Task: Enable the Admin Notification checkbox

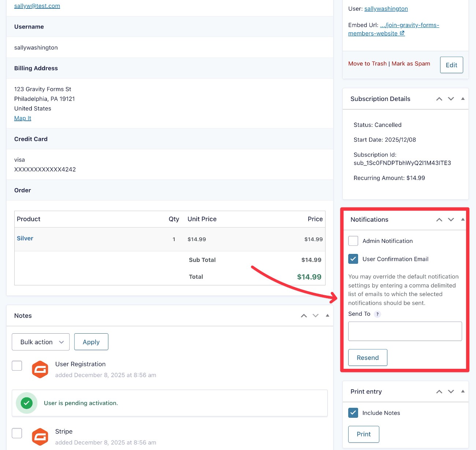Action: (353, 241)
